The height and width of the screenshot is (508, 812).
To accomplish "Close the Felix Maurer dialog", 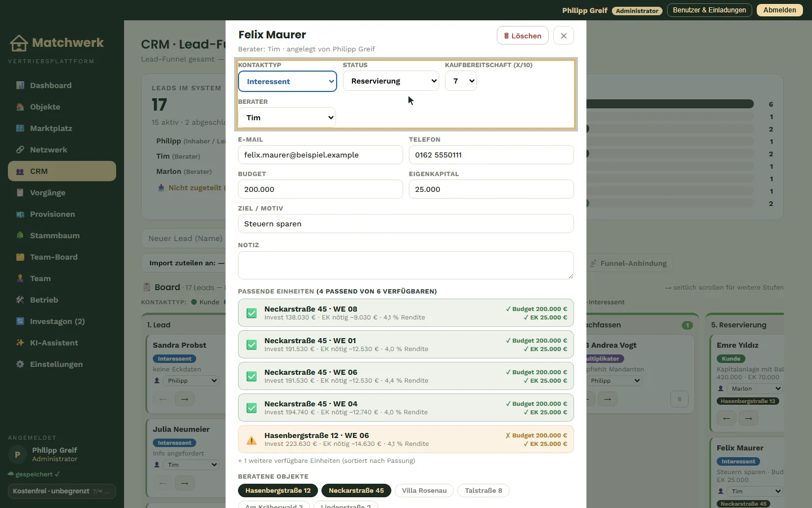I will pyautogui.click(x=564, y=36).
